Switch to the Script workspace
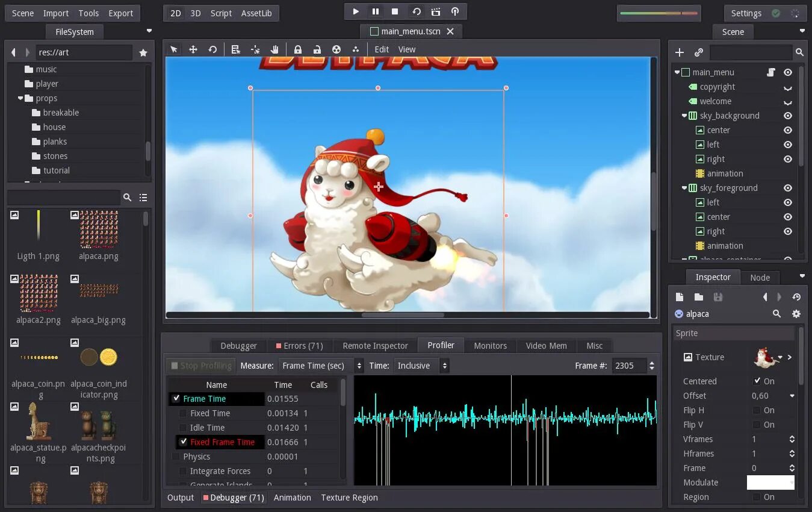Viewport: 812px width, 512px height. [x=221, y=13]
